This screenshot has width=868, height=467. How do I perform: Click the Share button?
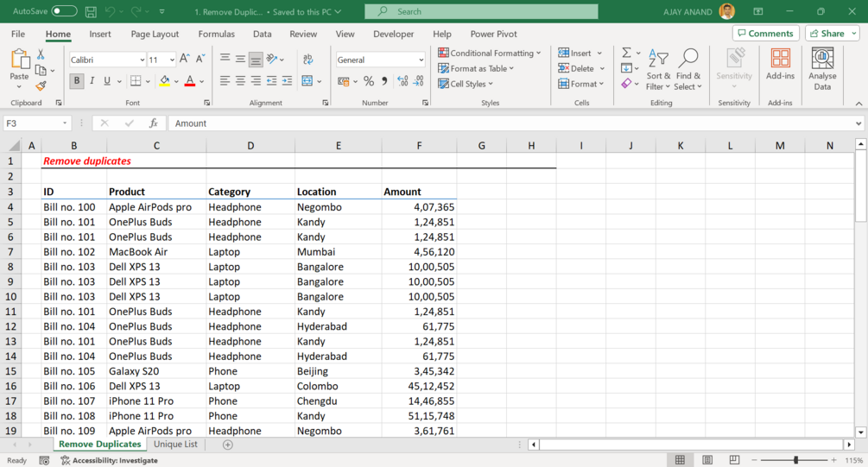click(x=832, y=33)
